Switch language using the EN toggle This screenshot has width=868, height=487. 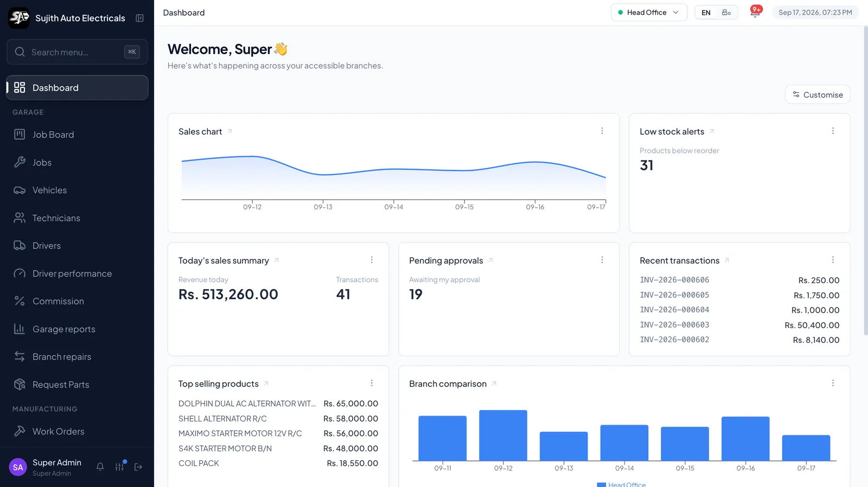(x=706, y=12)
